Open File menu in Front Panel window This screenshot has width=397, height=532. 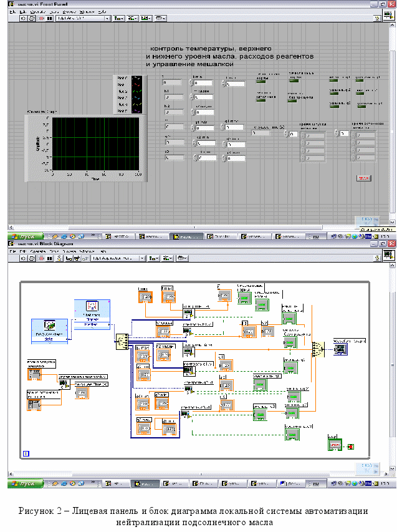[x=12, y=11]
